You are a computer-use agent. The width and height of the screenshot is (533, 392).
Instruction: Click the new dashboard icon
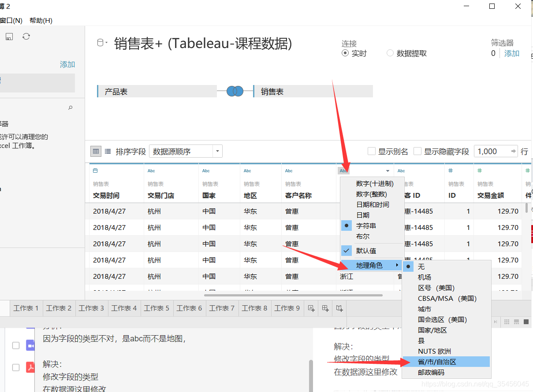click(x=325, y=308)
